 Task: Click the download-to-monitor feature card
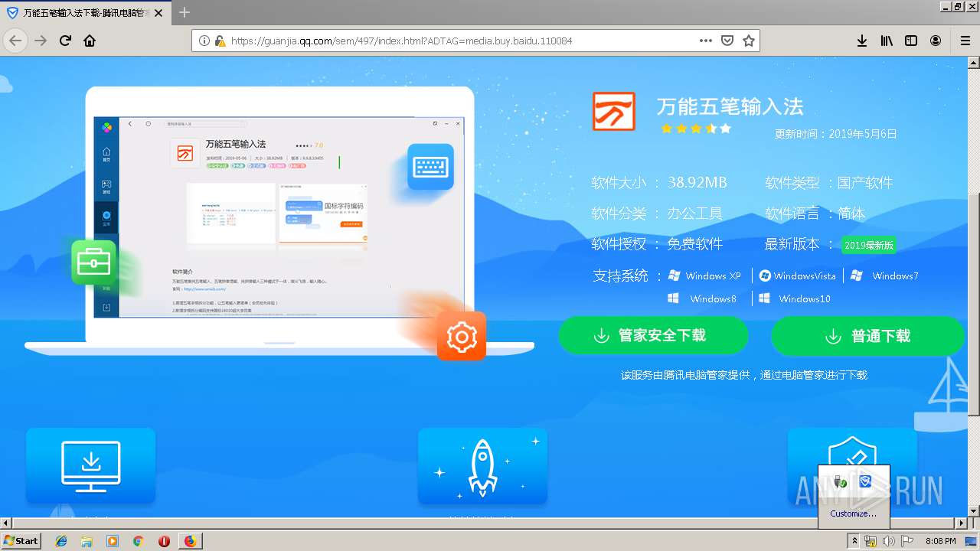(90, 465)
